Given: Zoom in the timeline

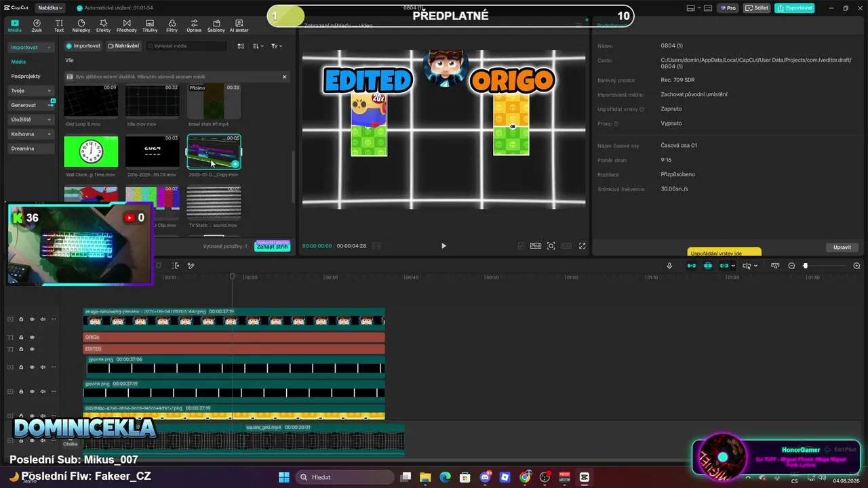Looking at the screenshot, I should pyautogui.click(x=856, y=266).
